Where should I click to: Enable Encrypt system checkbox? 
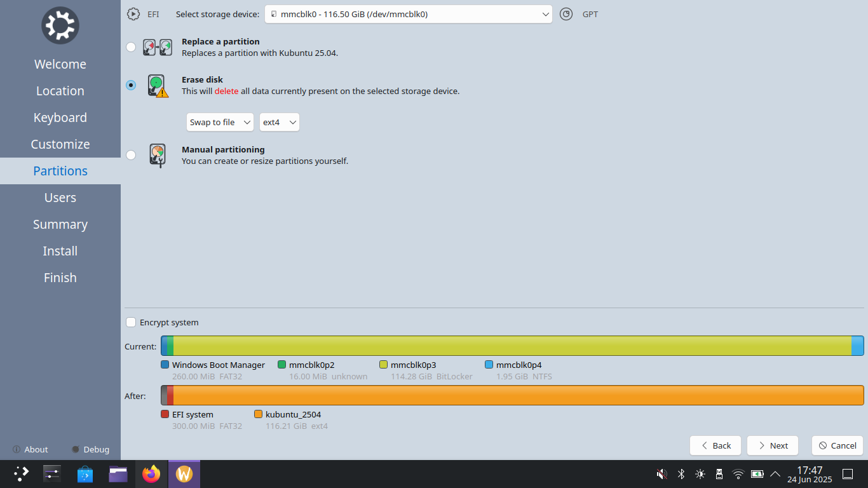(x=131, y=322)
